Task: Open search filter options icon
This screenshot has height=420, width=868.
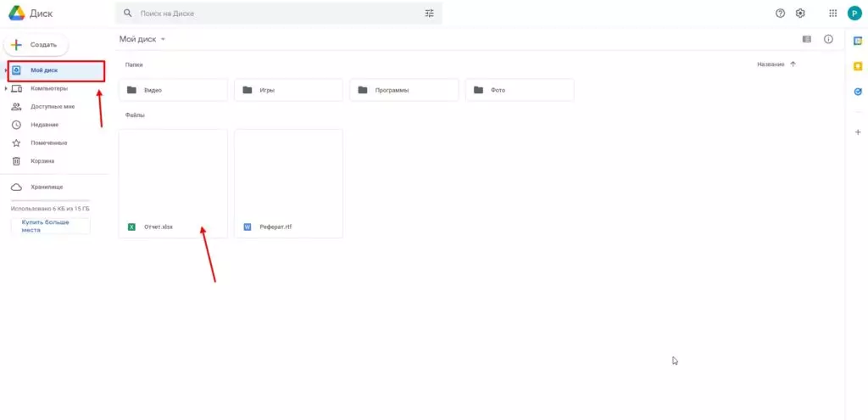Action: [x=430, y=14]
